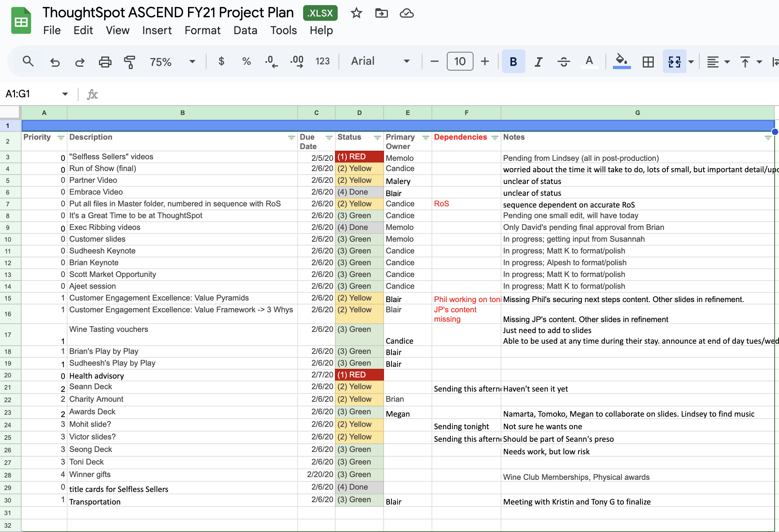Select column B header
Screen dimensions: 779x532
pos(182,113)
